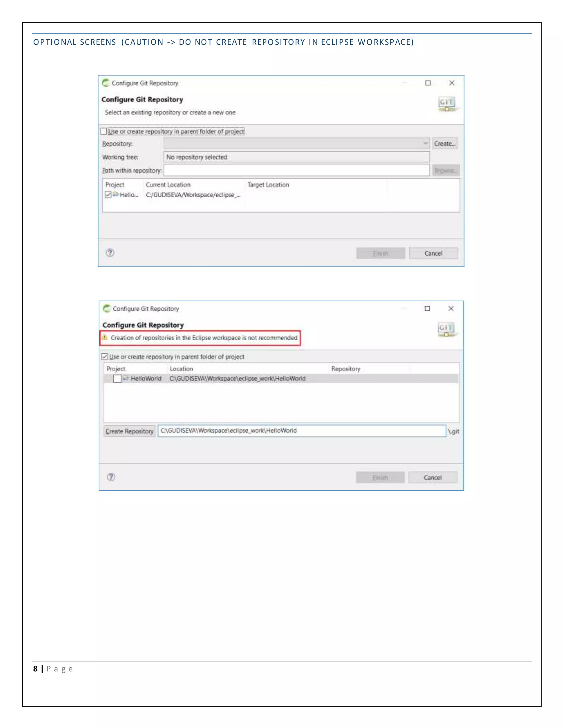
Task: Click Finish in the lower dialog
Action: (x=380, y=477)
